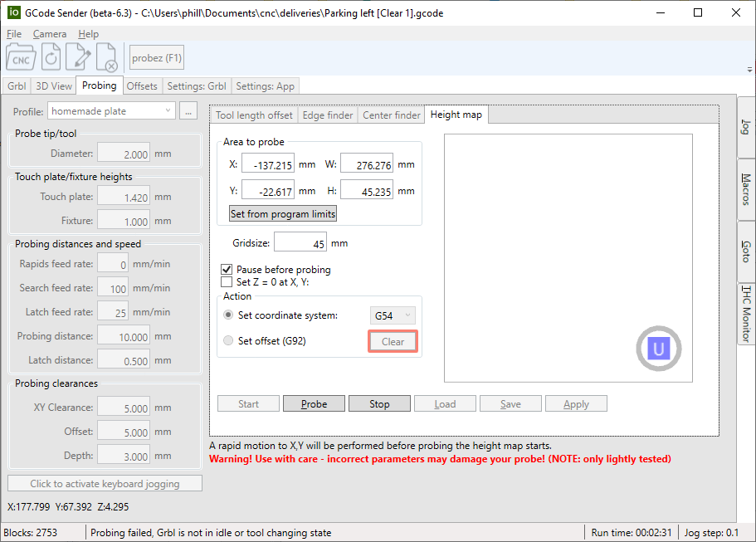Open the profile options ellipsis button
The width and height of the screenshot is (756, 542).
(x=188, y=110)
